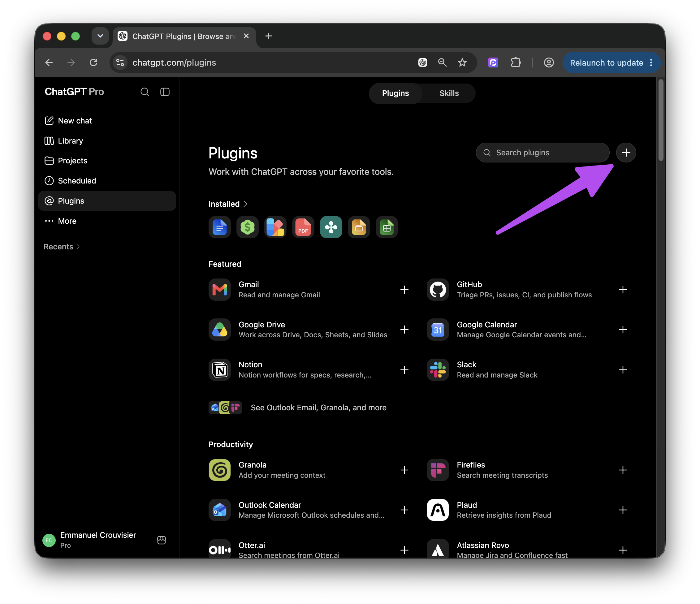Bookmark this page with the star
This screenshot has width=700, height=604.
click(462, 63)
